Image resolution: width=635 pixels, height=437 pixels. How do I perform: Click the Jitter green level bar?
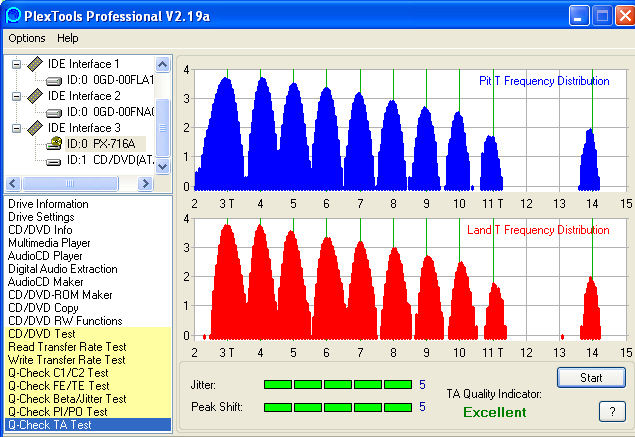pos(338,384)
